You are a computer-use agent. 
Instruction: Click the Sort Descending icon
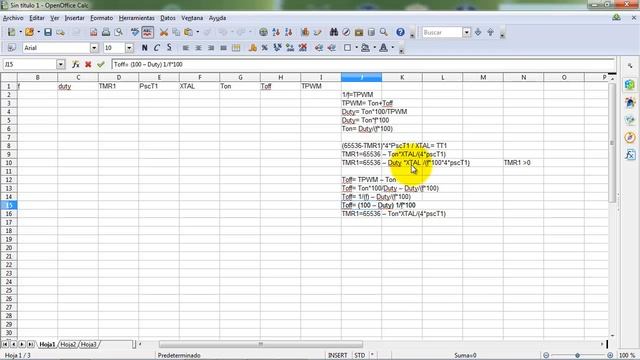pos(289,32)
